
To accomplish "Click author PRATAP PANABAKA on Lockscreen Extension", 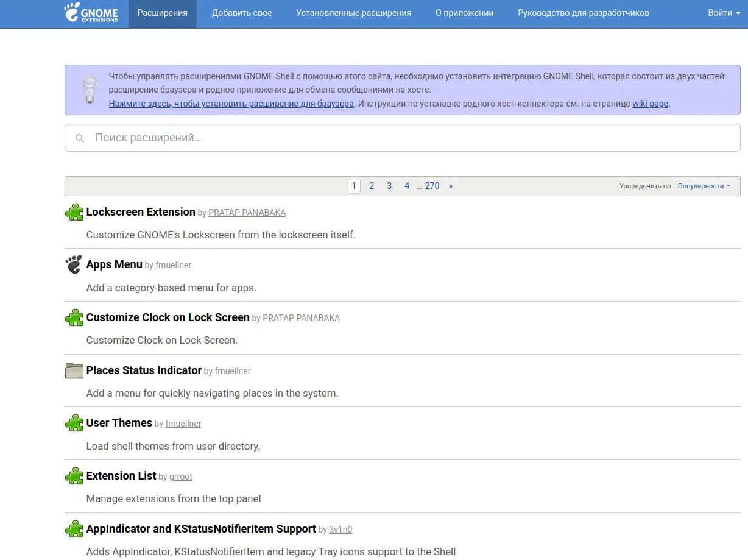I will point(247,213).
